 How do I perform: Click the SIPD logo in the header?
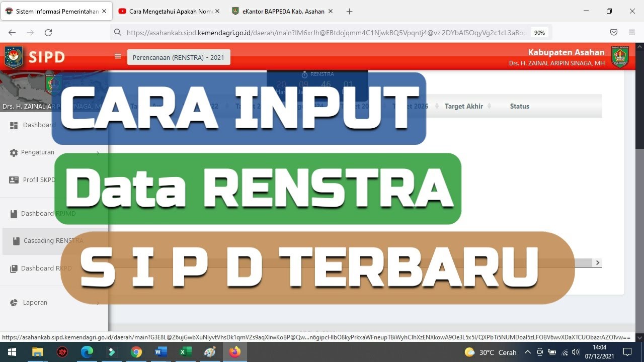(x=35, y=57)
